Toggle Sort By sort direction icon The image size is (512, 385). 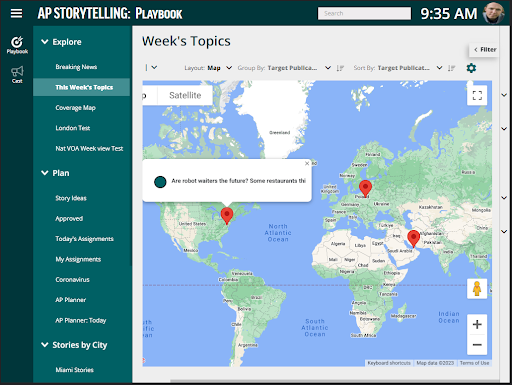(x=451, y=68)
